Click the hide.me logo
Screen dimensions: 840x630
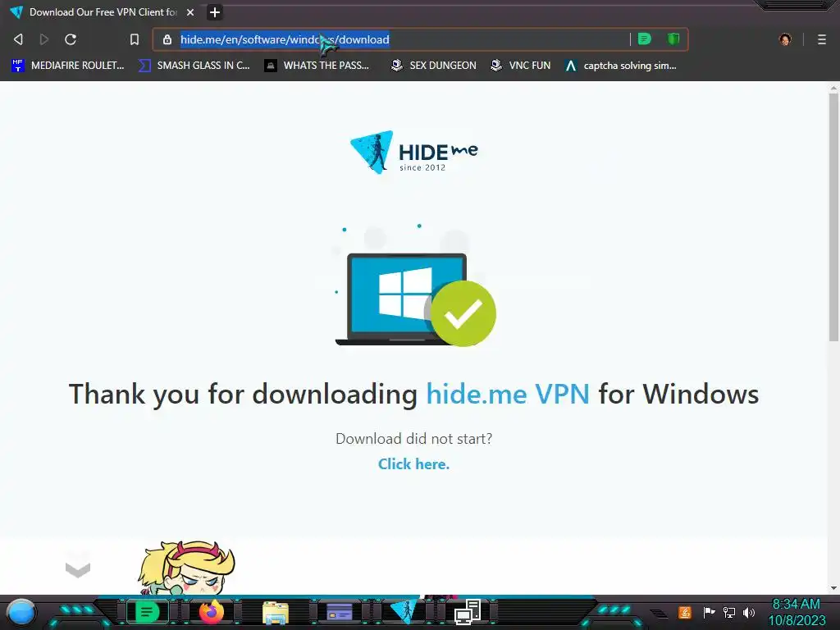pyautogui.click(x=413, y=152)
